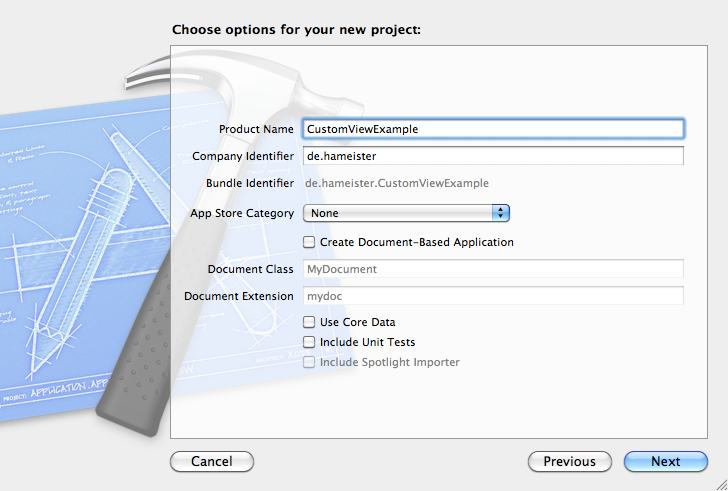Screen dimensions: 728x491
Task: Click the Document Extension field
Action: point(493,296)
